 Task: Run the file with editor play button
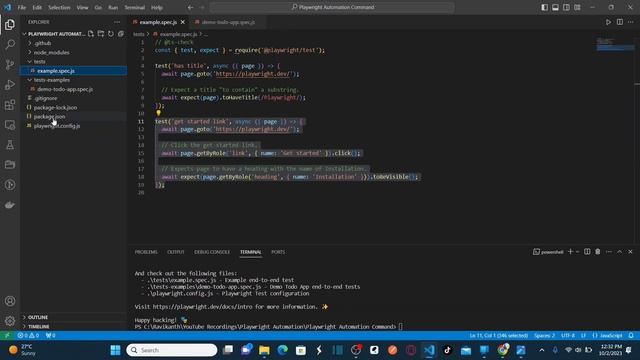pos(608,22)
